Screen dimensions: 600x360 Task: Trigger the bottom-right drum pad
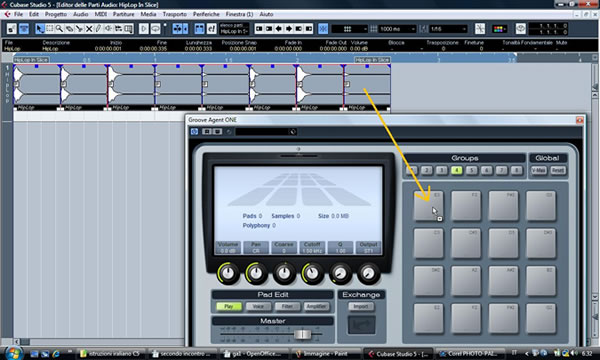[541, 318]
